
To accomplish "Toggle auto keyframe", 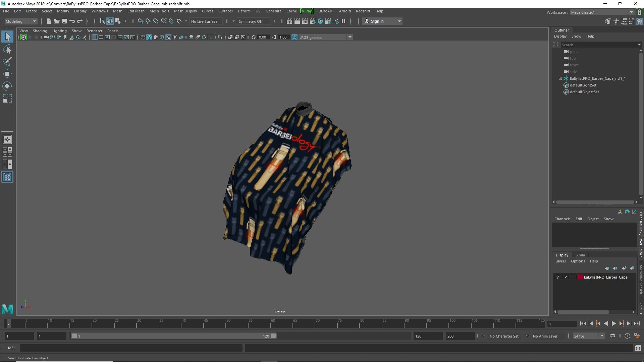I will click(x=627, y=336).
